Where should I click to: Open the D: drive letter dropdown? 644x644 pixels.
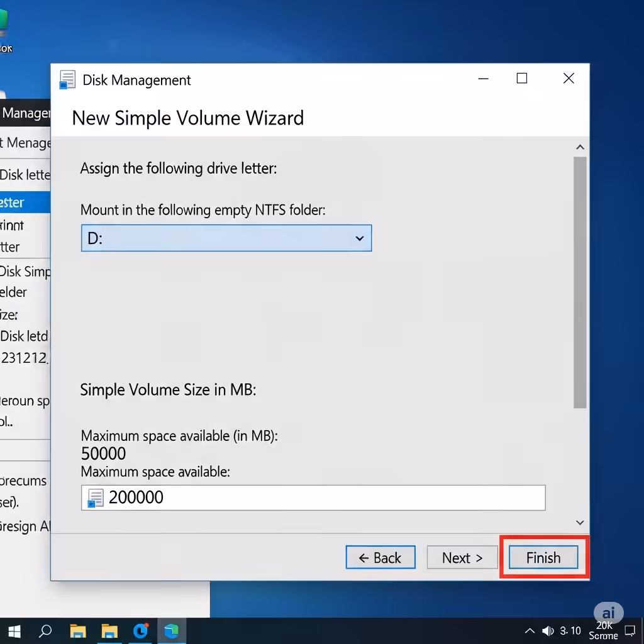coord(226,238)
